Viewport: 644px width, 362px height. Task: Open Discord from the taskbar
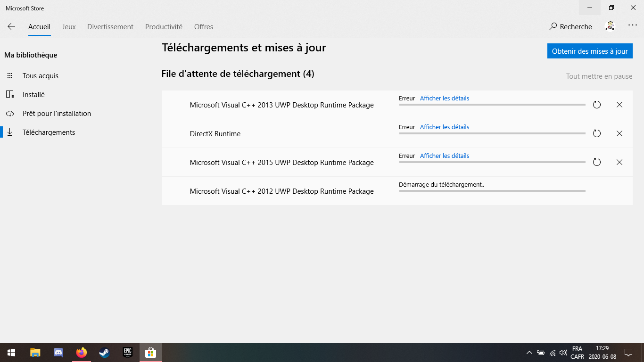tap(58, 353)
